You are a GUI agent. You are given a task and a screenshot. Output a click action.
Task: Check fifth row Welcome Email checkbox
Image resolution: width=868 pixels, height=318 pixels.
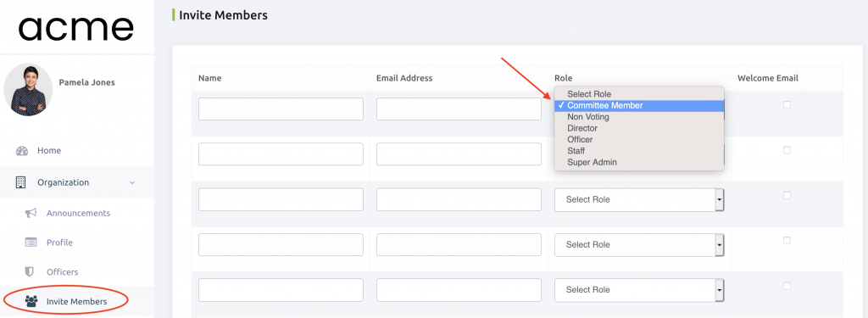[x=787, y=286]
